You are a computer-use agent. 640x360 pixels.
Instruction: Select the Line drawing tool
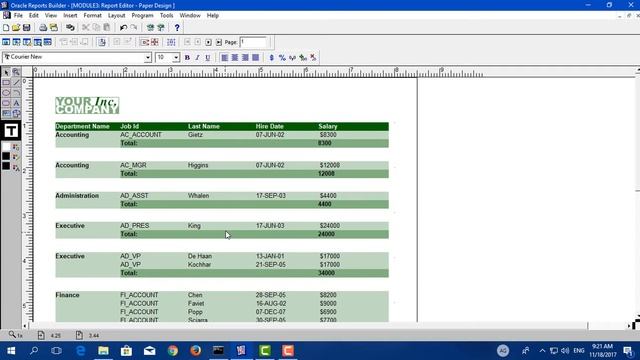click(x=16, y=83)
